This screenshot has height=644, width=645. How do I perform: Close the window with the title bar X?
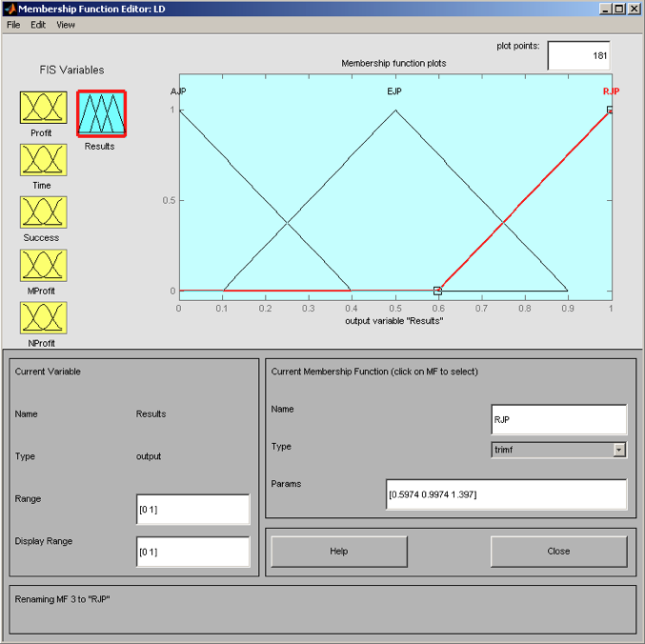[x=634, y=9]
